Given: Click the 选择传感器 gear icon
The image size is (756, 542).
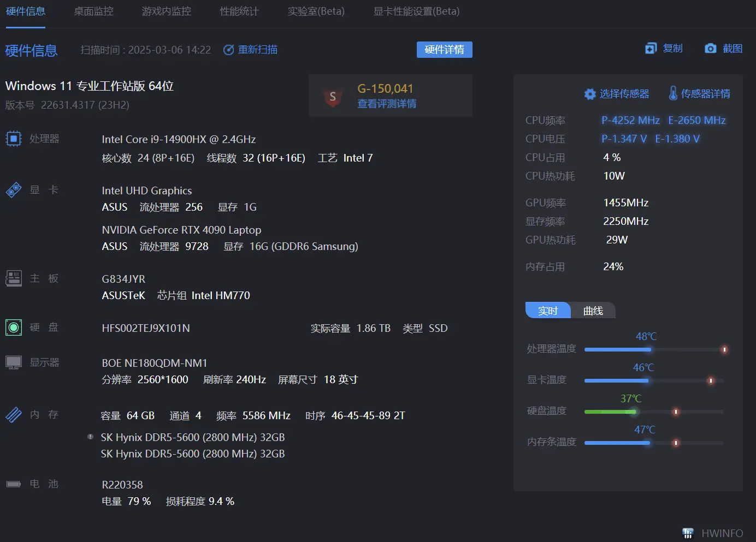Looking at the screenshot, I should 590,94.
